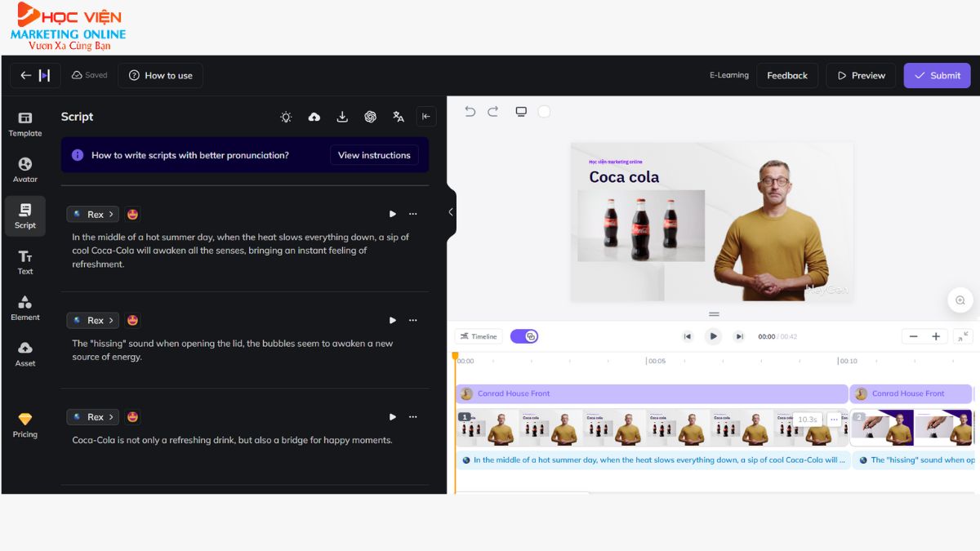
Task: Play the timeline video
Action: tap(713, 336)
